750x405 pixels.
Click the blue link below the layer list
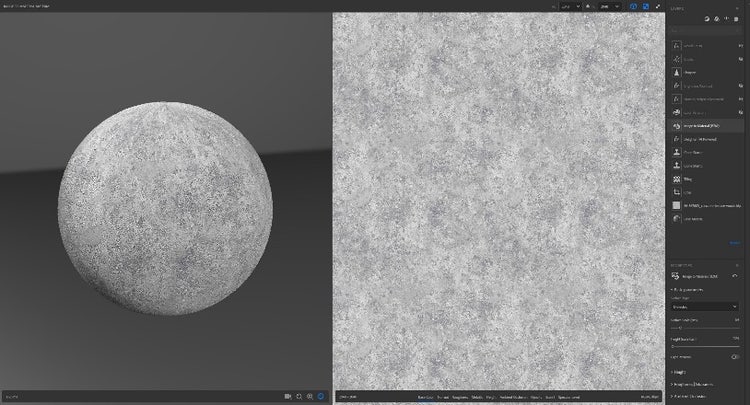click(734, 243)
